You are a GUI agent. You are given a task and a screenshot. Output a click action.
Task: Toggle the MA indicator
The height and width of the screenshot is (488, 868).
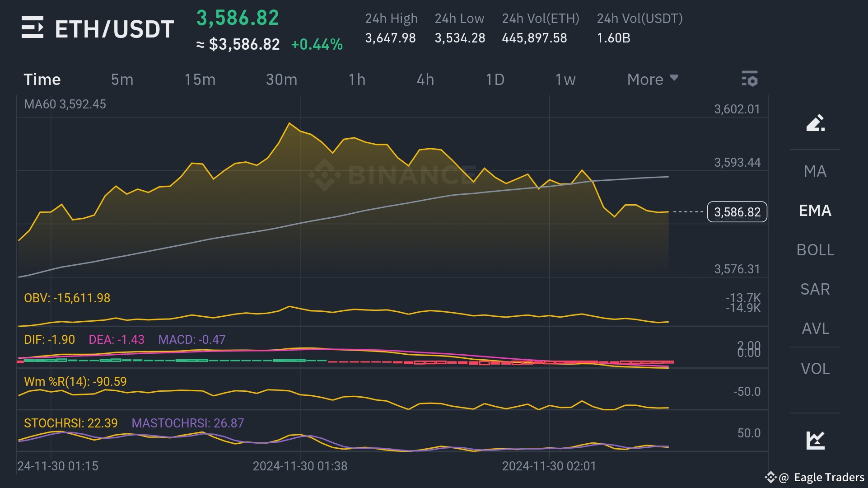pos(815,171)
